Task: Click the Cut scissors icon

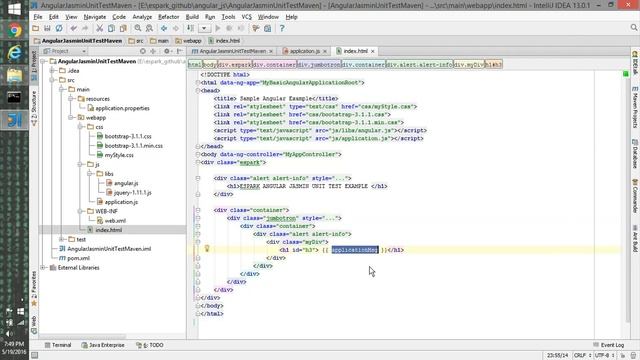Action: [x=99, y=28]
